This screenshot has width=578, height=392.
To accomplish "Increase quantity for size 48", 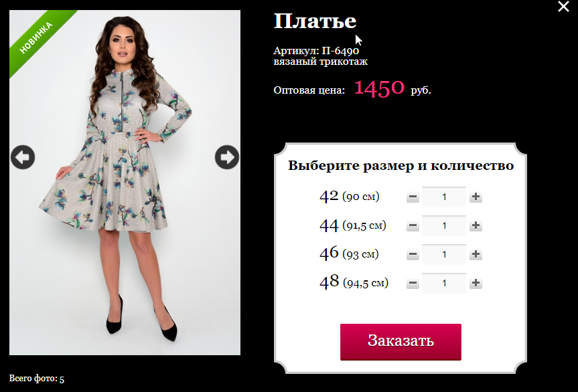I will point(476,283).
